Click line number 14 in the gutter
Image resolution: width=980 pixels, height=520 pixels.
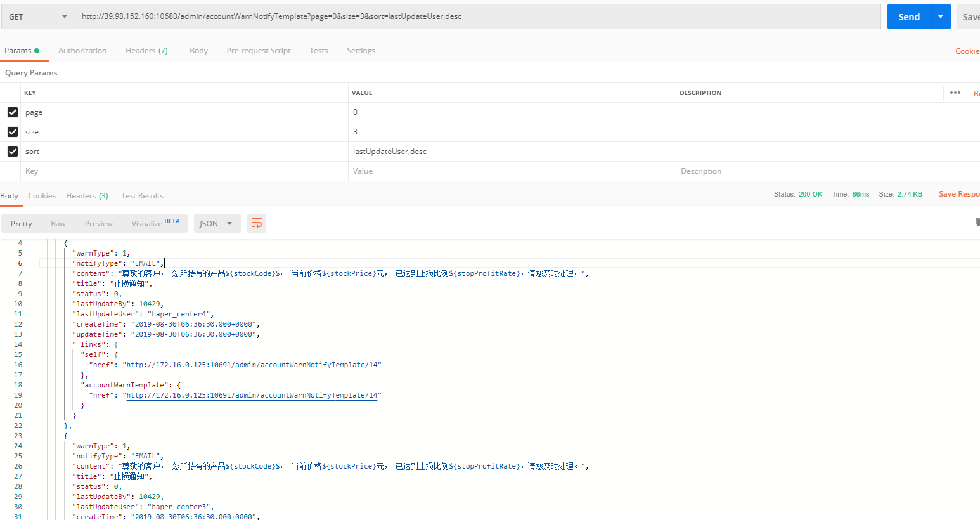18,344
